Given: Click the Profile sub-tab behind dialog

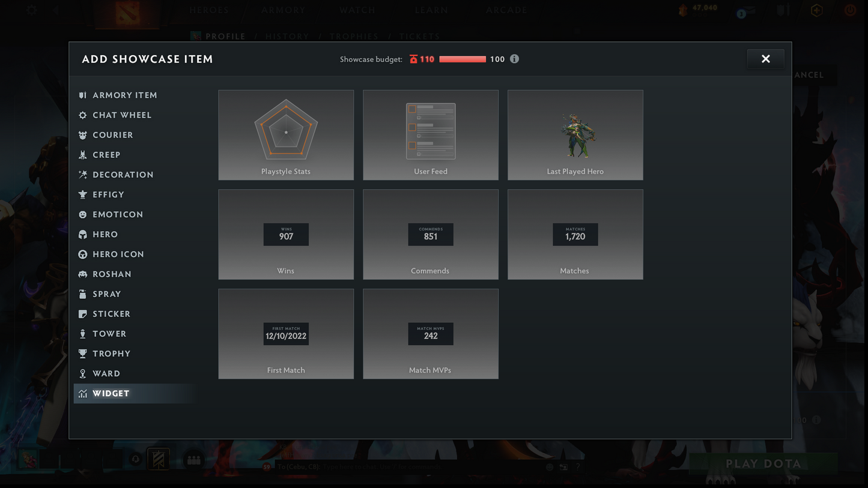Looking at the screenshot, I should (x=225, y=37).
